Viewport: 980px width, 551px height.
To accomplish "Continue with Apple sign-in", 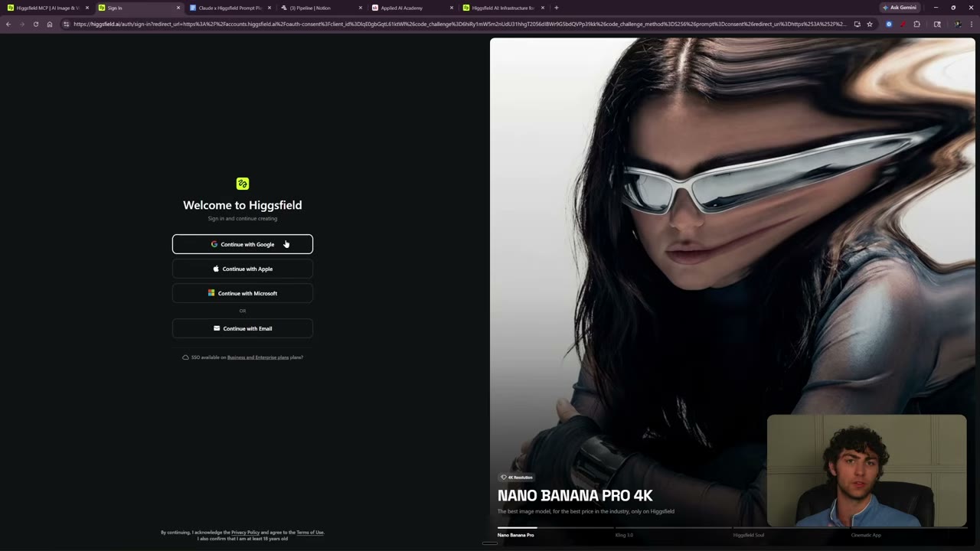I will 243,269.
